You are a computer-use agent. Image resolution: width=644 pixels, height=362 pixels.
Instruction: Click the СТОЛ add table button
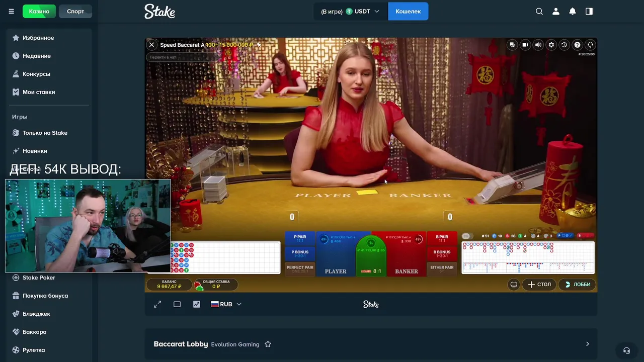click(x=539, y=284)
